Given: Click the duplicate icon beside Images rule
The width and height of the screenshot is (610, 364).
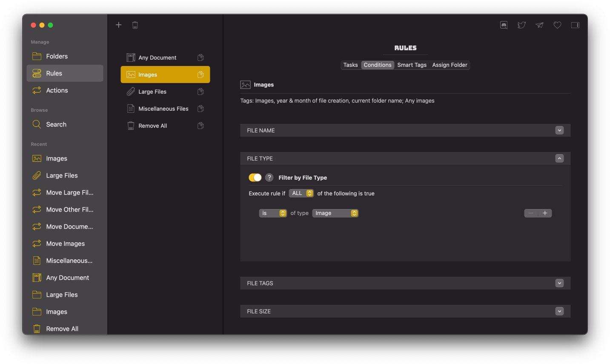Looking at the screenshot, I should 200,74.
